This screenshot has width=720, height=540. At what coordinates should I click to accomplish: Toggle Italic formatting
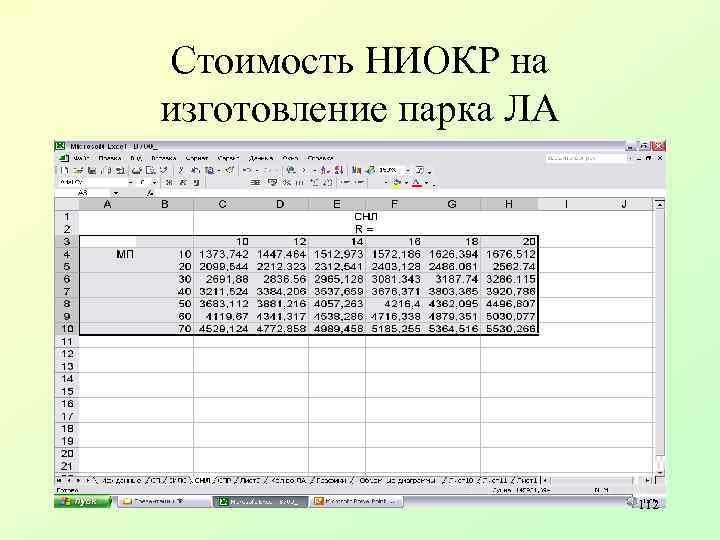pyautogui.click(x=182, y=183)
